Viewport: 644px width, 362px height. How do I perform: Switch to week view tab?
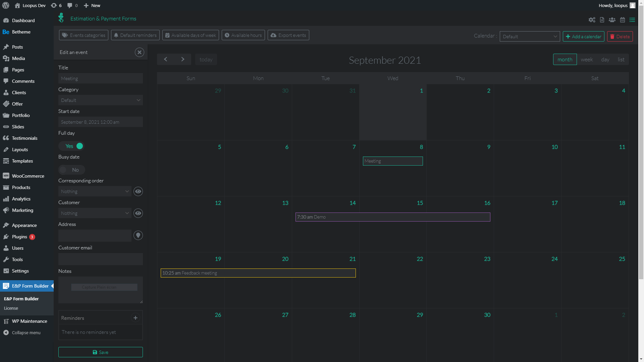pos(587,60)
